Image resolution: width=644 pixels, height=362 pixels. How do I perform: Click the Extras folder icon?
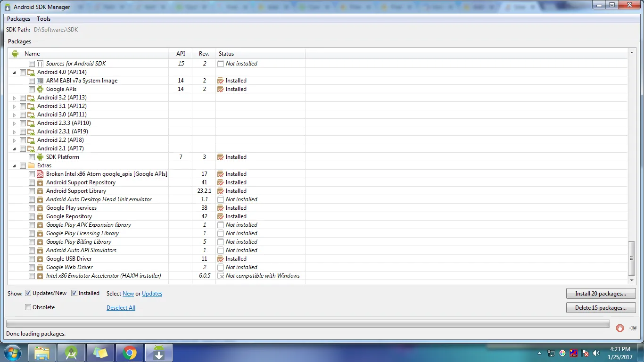pyautogui.click(x=31, y=165)
